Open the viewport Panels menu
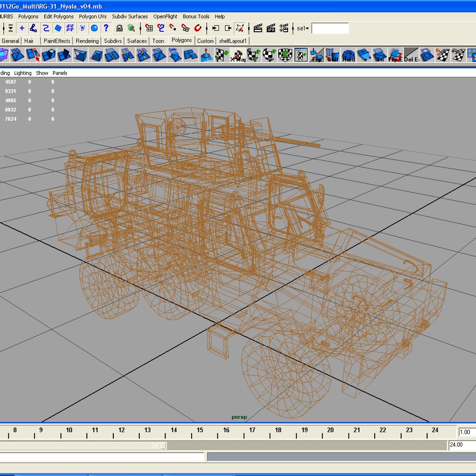The image size is (476, 476). click(60, 73)
